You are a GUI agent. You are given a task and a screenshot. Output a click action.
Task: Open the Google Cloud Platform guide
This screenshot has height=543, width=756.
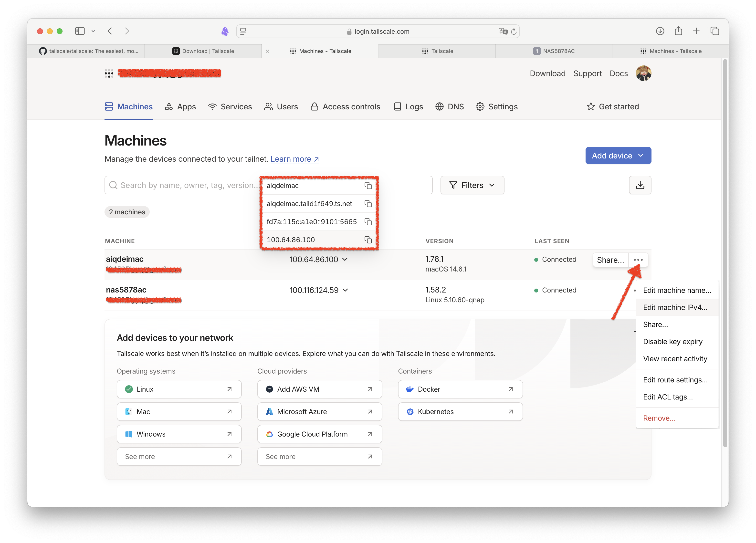pos(320,434)
